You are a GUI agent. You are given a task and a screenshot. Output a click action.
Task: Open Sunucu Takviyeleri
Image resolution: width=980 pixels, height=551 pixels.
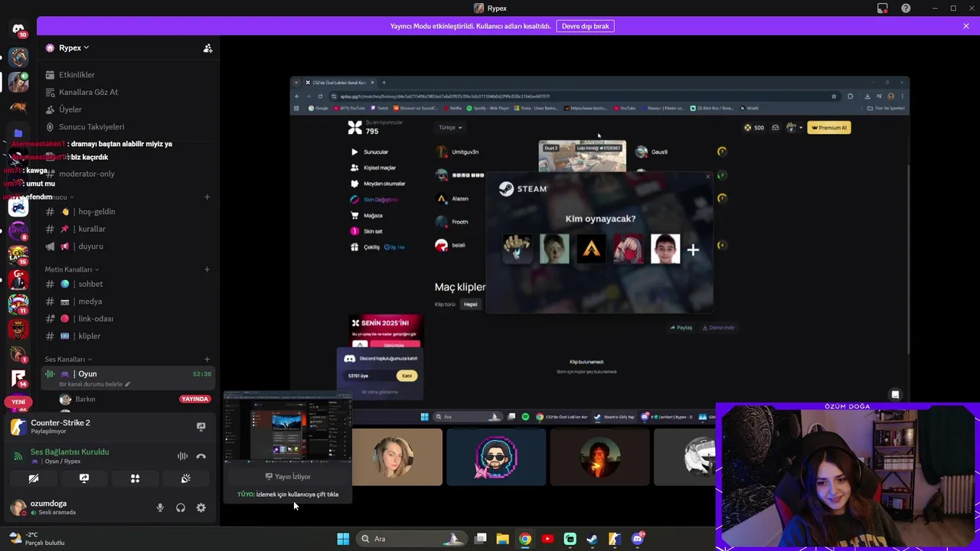tap(91, 127)
